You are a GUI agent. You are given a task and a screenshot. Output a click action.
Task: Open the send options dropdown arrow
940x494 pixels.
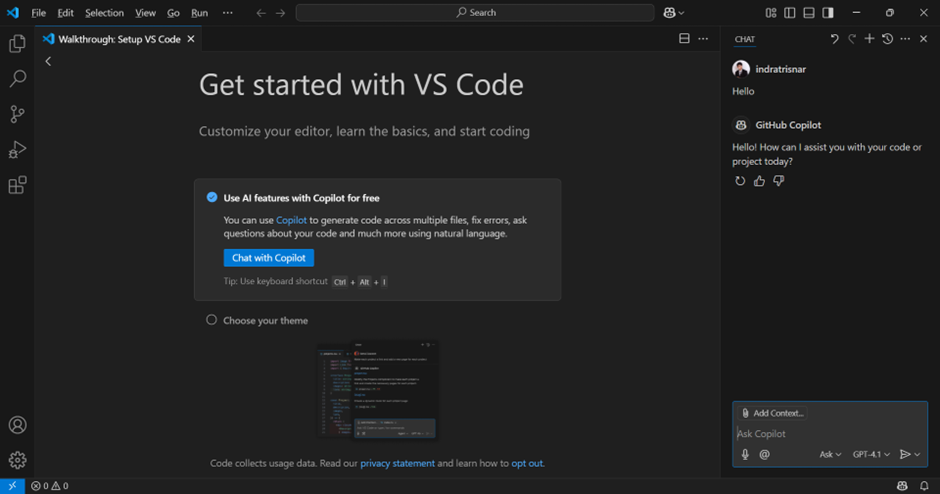coord(917,454)
